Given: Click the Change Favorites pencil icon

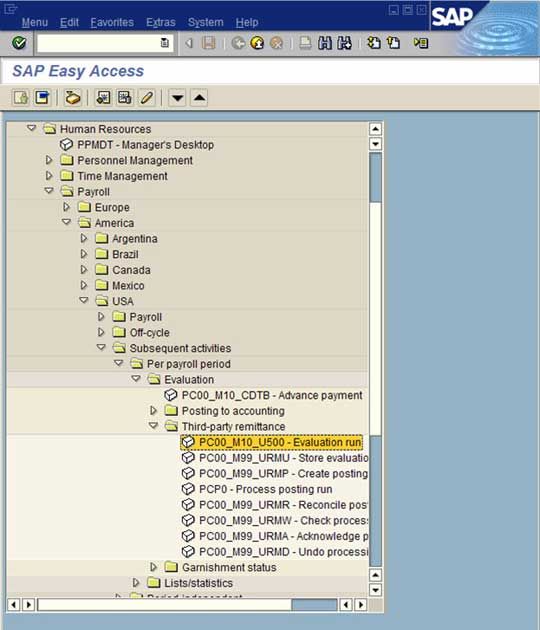Looking at the screenshot, I should [x=147, y=98].
